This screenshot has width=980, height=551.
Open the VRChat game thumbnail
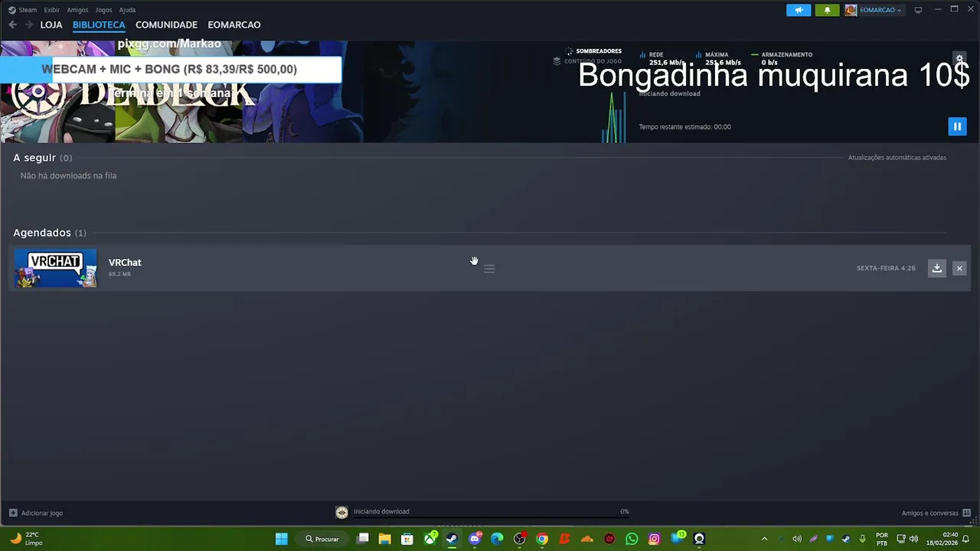[56, 268]
